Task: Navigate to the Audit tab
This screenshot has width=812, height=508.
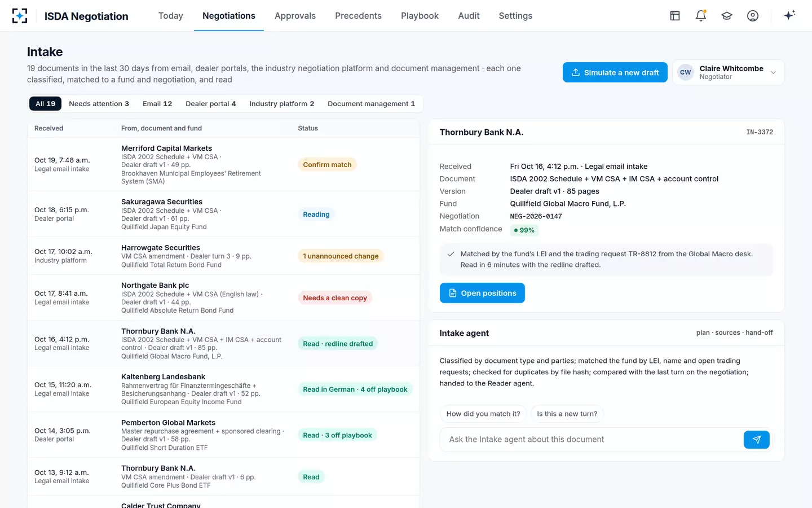Action: pos(469,16)
